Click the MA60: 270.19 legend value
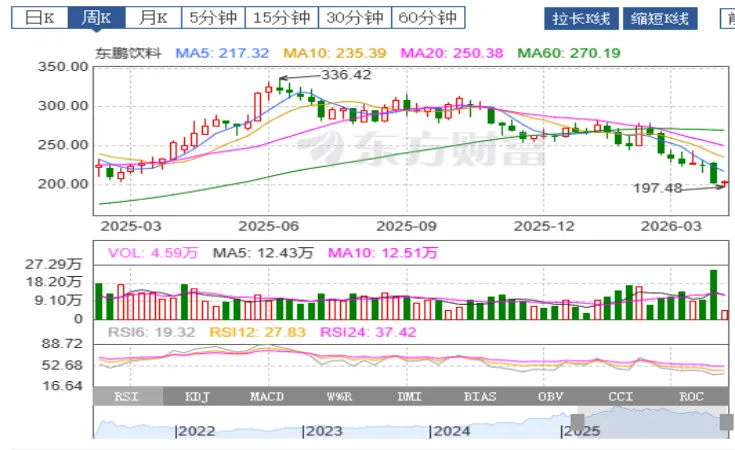The height and width of the screenshot is (450, 735). click(569, 53)
